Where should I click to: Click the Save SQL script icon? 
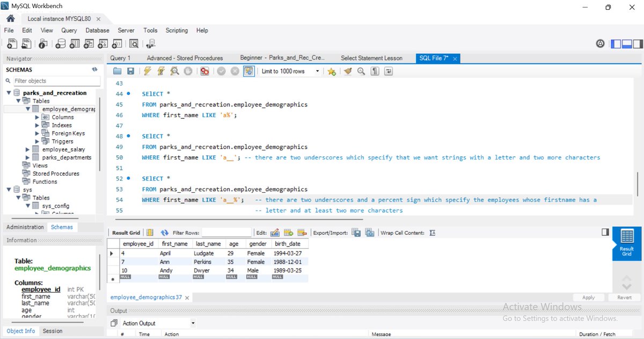130,70
